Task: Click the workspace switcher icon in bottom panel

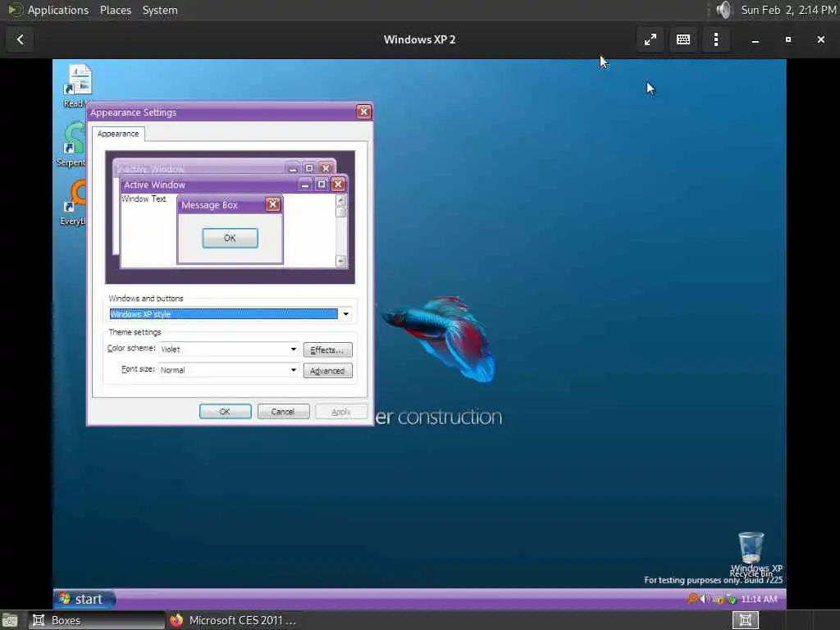Action: point(745,620)
